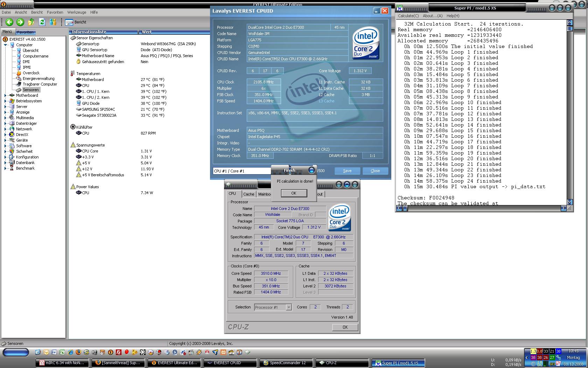Open Calculate(C) menu in Super PI

pos(408,16)
